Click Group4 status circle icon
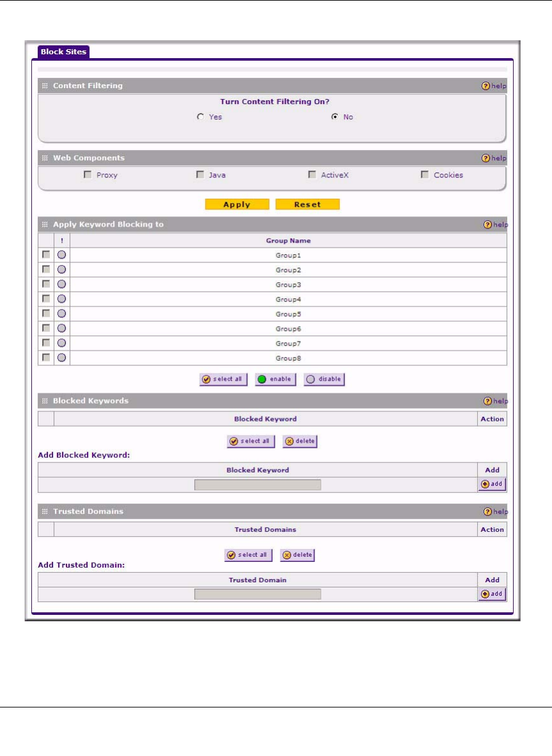Image resolution: width=552 pixels, height=756 pixels. (62, 299)
